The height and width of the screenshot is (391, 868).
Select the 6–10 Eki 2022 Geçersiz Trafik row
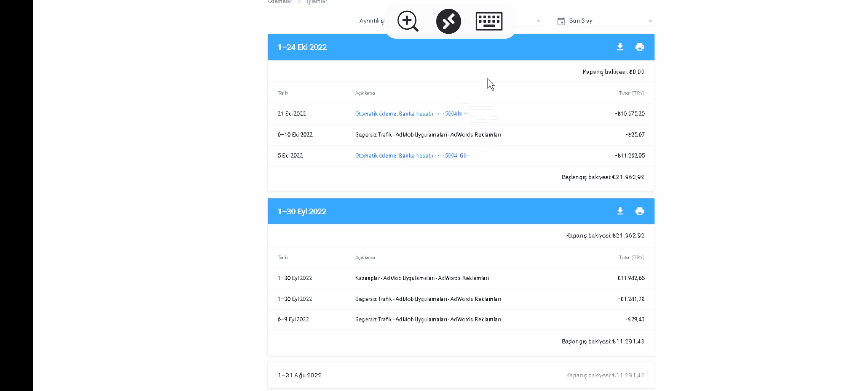coord(461,135)
